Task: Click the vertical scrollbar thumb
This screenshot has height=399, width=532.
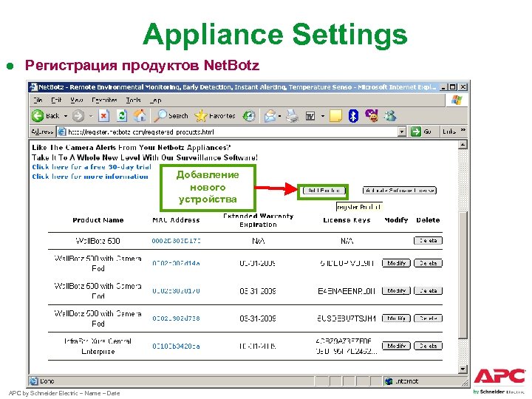Action: tap(463, 275)
